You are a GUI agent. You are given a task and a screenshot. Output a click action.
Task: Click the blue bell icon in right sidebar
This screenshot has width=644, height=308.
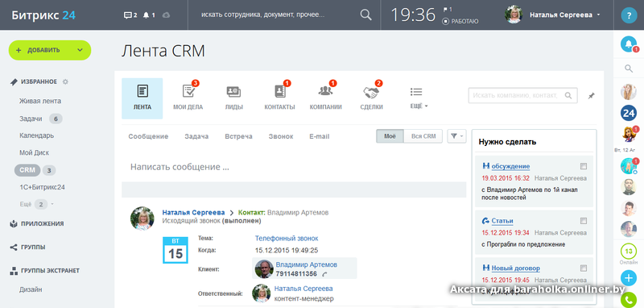coord(629,44)
